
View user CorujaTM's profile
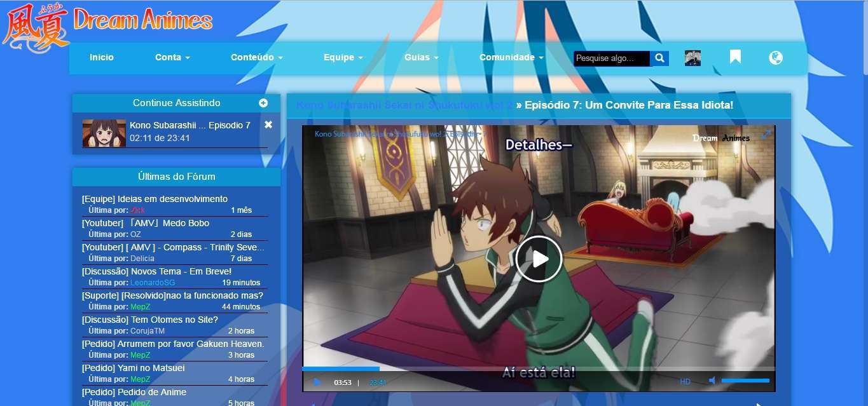coord(148,331)
